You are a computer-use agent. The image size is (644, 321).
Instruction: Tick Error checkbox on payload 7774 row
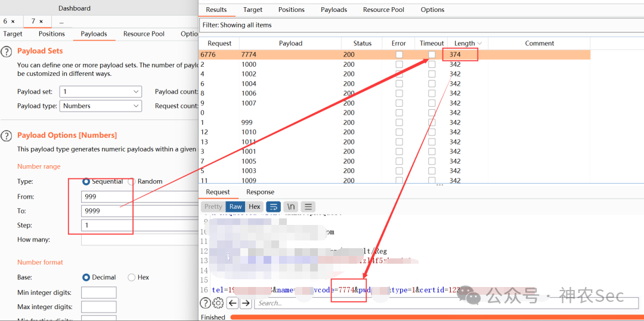tap(399, 55)
